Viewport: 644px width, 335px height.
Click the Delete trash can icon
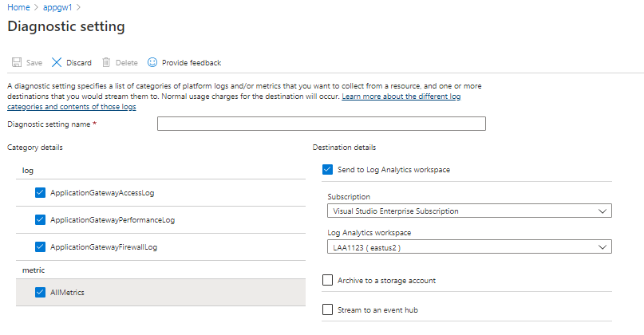tap(106, 62)
